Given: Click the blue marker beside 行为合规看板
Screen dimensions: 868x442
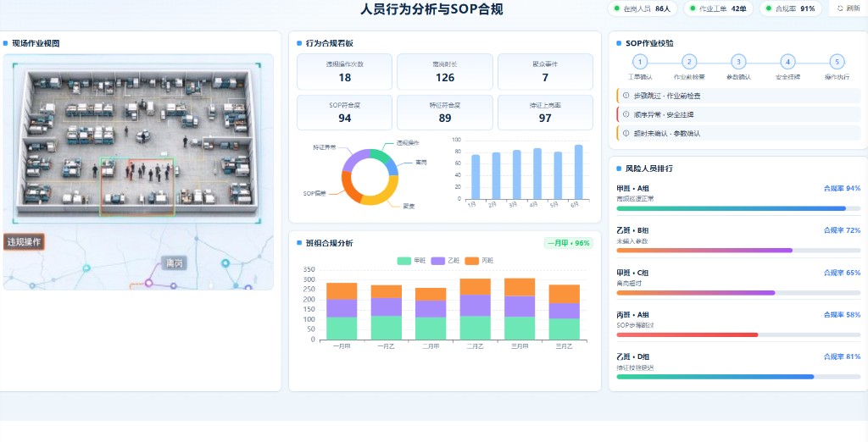Looking at the screenshot, I should click(x=299, y=43).
